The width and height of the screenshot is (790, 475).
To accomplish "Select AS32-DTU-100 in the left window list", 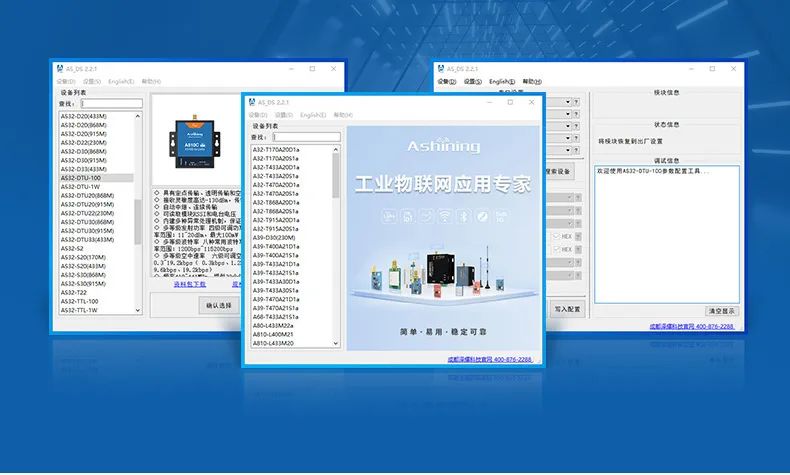I will pyautogui.click(x=96, y=178).
